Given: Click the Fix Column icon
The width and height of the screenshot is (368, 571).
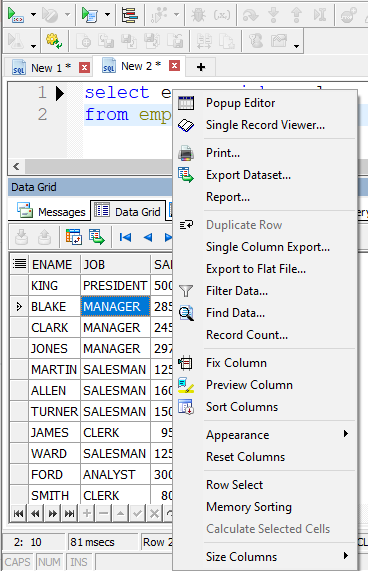Looking at the screenshot, I should [x=186, y=363].
